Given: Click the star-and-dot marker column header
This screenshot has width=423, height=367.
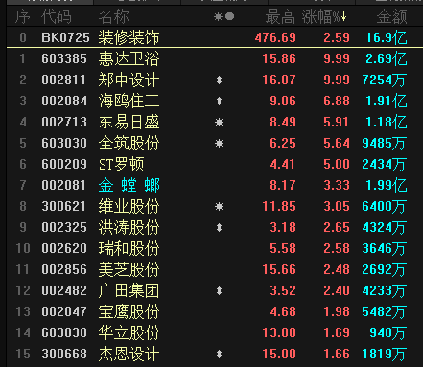Looking at the screenshot, I should [224, 16].
